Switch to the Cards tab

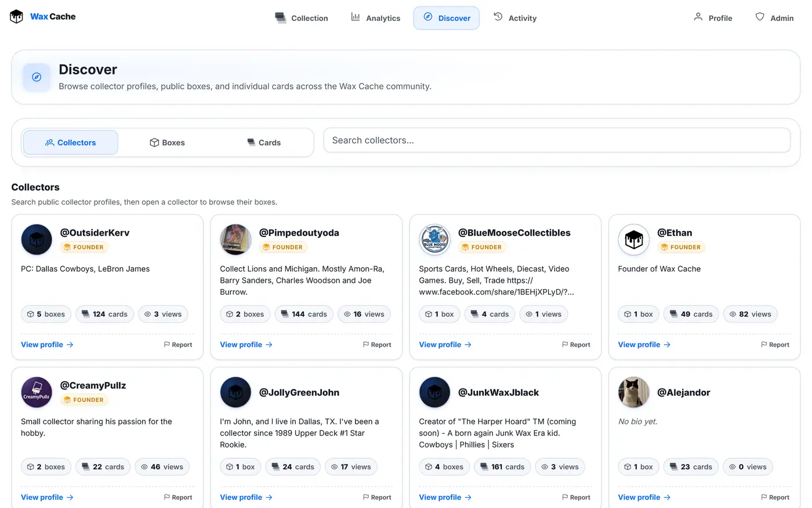264,142
